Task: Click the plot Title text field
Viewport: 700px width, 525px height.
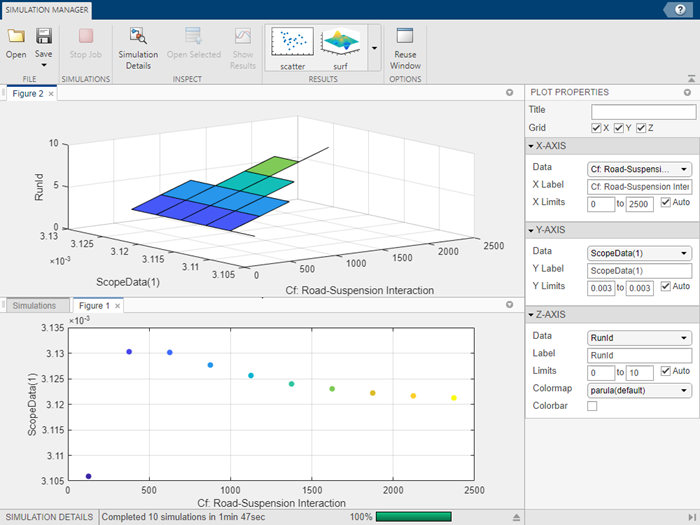Action: tap(642, 111)
